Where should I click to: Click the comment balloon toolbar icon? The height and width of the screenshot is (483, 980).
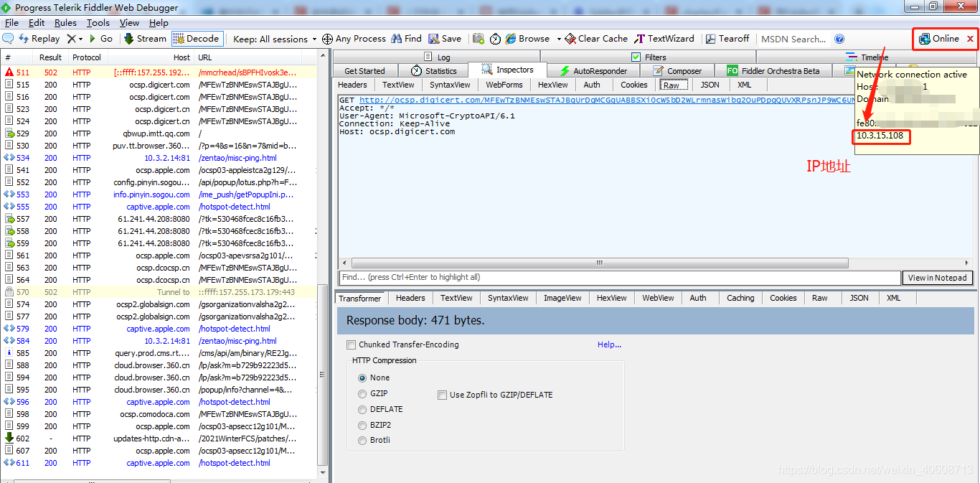coord(9,39)
